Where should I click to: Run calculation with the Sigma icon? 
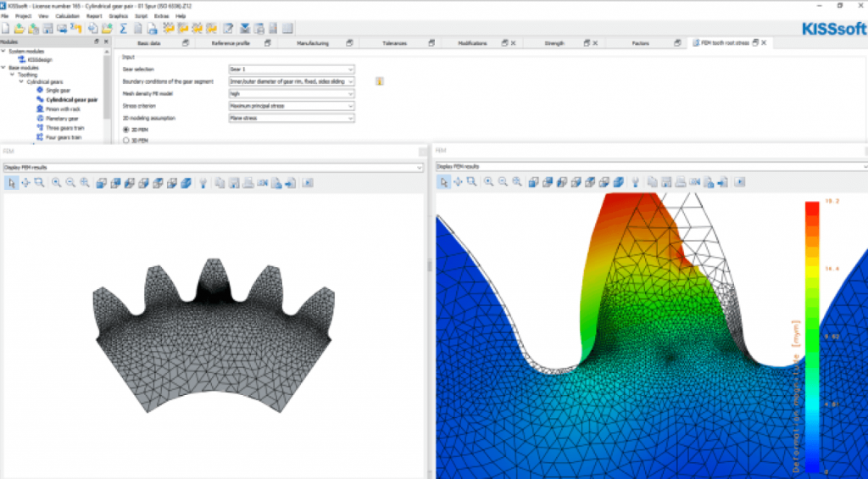[123, 28]
